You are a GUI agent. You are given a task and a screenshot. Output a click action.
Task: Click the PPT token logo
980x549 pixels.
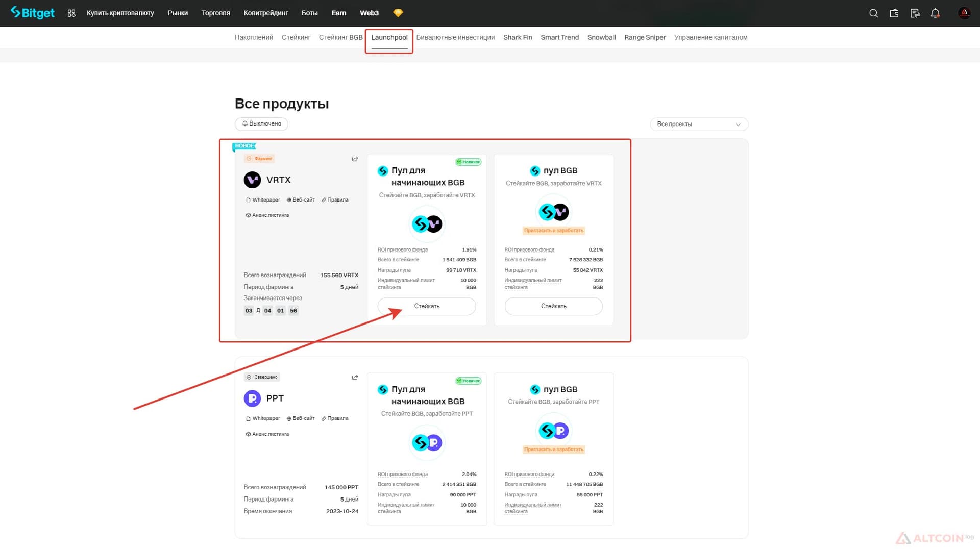click(x=252, y=398)
